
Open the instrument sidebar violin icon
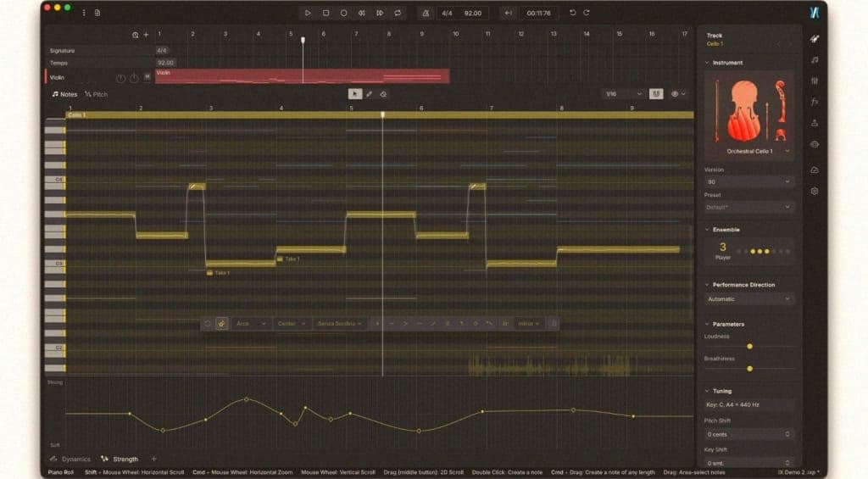click(x=815, y=39)
